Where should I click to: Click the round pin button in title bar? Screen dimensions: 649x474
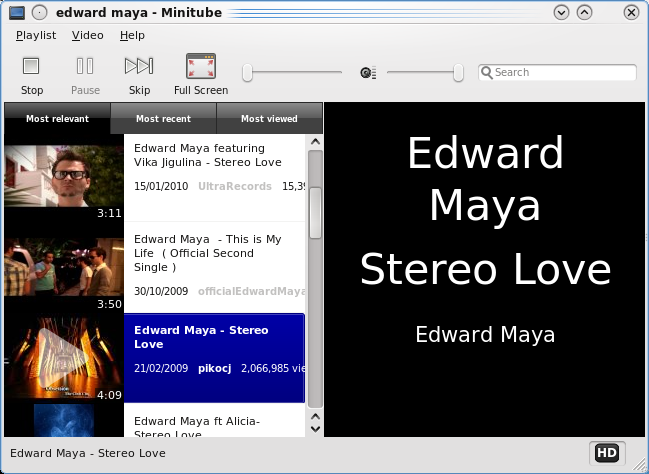point(40,12)
